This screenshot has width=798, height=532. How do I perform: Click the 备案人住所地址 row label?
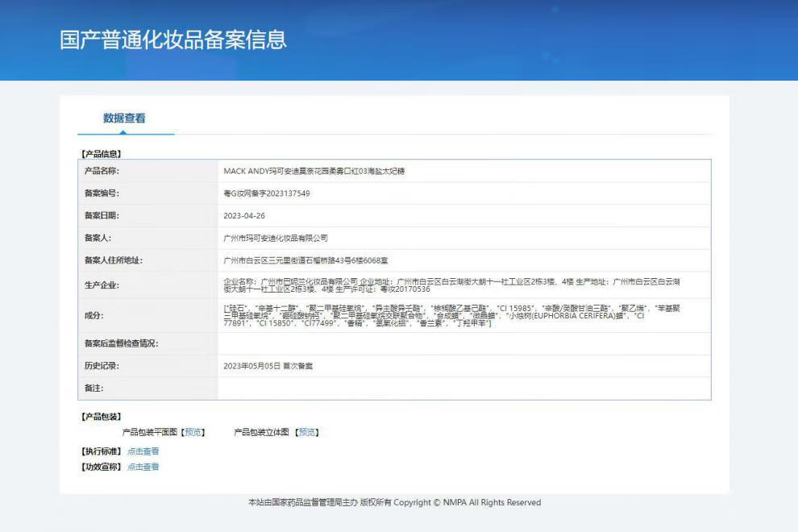pos(114,260)
